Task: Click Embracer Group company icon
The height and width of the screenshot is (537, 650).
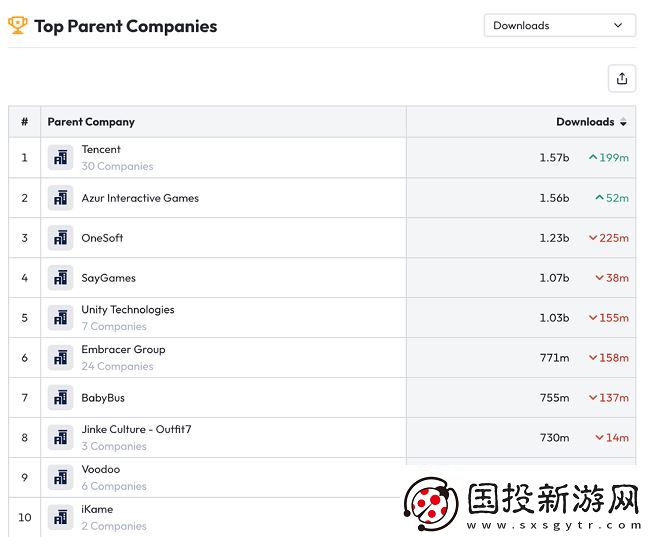Action: pyautogui.click(x=61, y=358)
